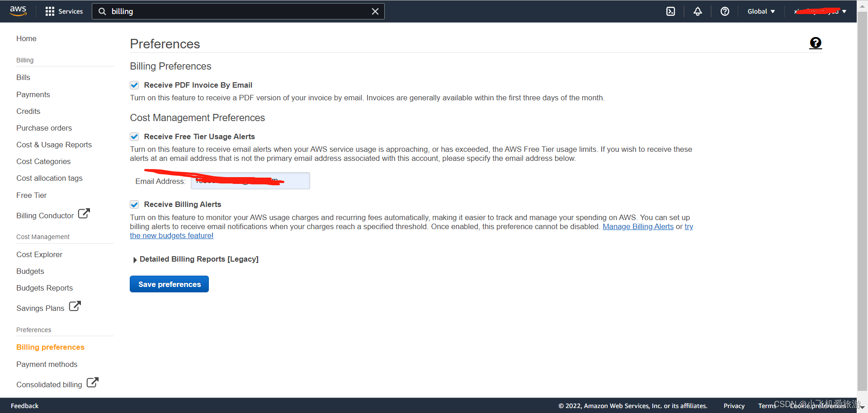Toggle Receive Free Tier Usage Alerts checkbox
Viewport: 868px width, 413px height.
134,136
